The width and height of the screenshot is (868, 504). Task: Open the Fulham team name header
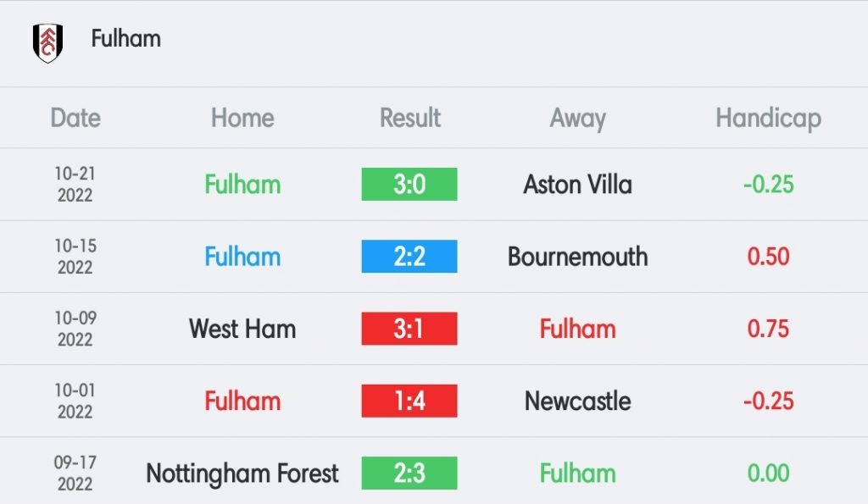coord(125,39)
